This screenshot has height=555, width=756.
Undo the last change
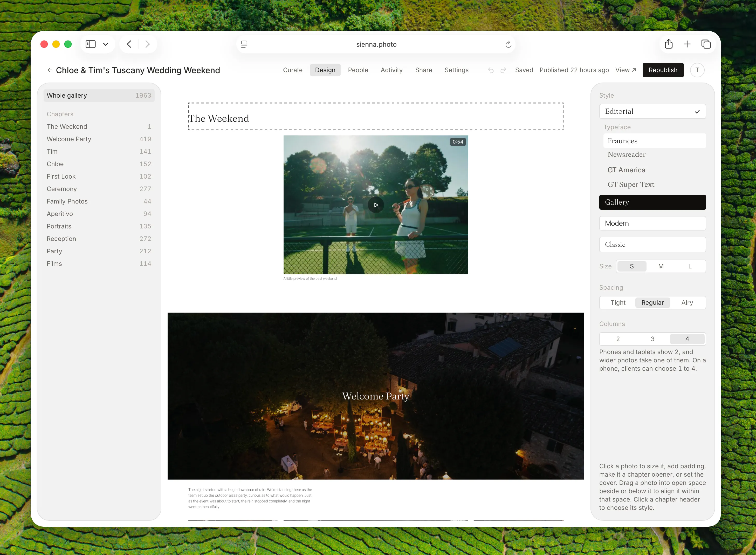click(x=490, y=70)
